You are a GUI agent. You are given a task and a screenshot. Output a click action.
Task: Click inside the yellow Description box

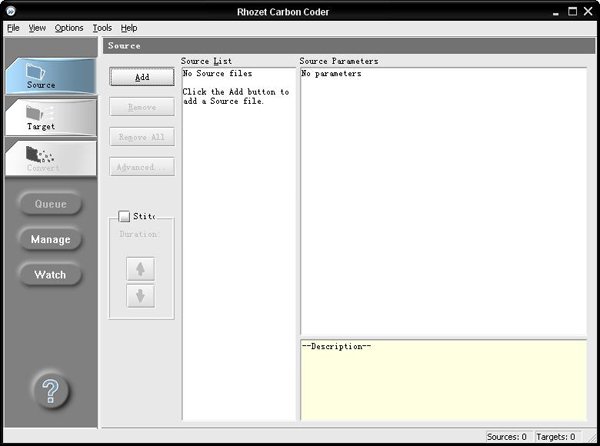tap(443, 380)
